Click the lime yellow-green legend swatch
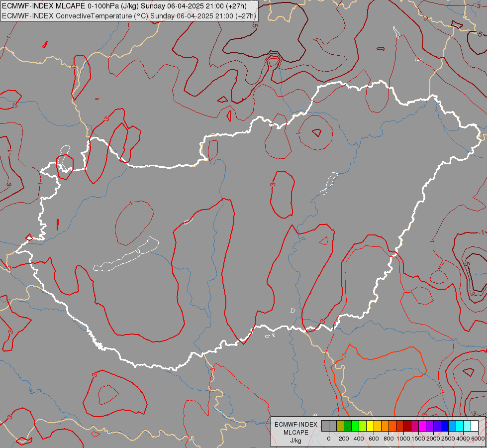 [363, 426]
